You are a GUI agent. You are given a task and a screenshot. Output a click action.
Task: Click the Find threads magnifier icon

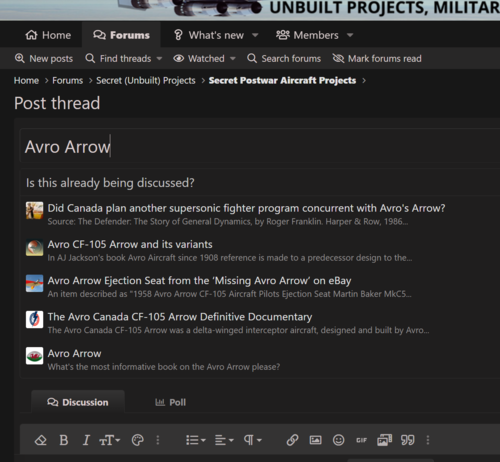tap(90, 58)
